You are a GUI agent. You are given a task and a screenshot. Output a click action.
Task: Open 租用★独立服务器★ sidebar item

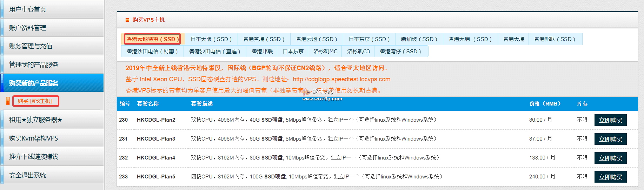[35, 120]
